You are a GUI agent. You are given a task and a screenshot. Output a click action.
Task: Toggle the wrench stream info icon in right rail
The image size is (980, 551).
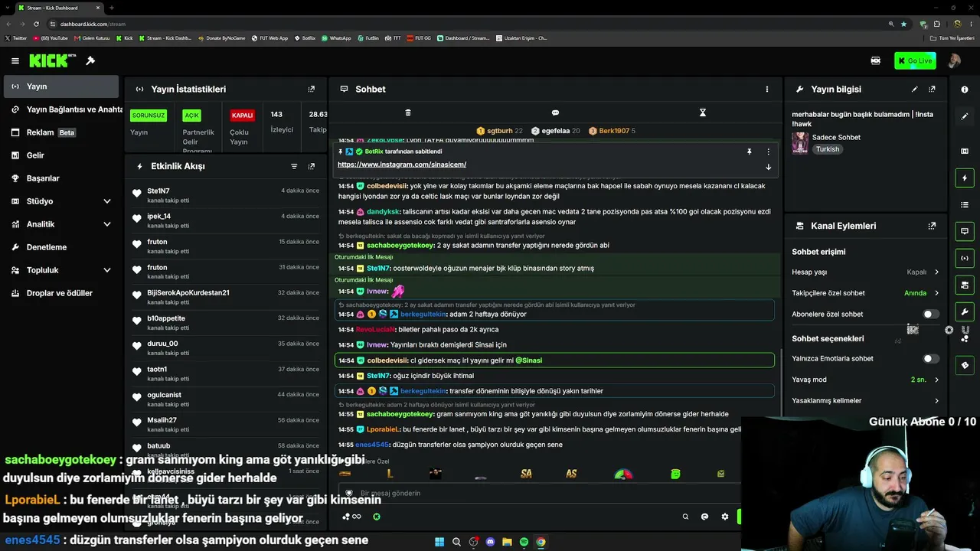[x=965, y=311]
